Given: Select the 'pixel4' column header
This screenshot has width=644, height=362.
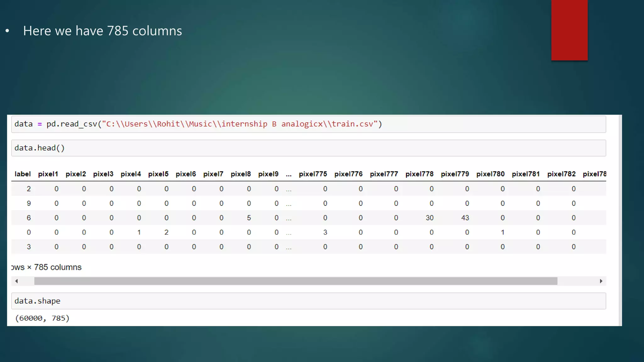Looking at the screenshot, I should [131, 174].
